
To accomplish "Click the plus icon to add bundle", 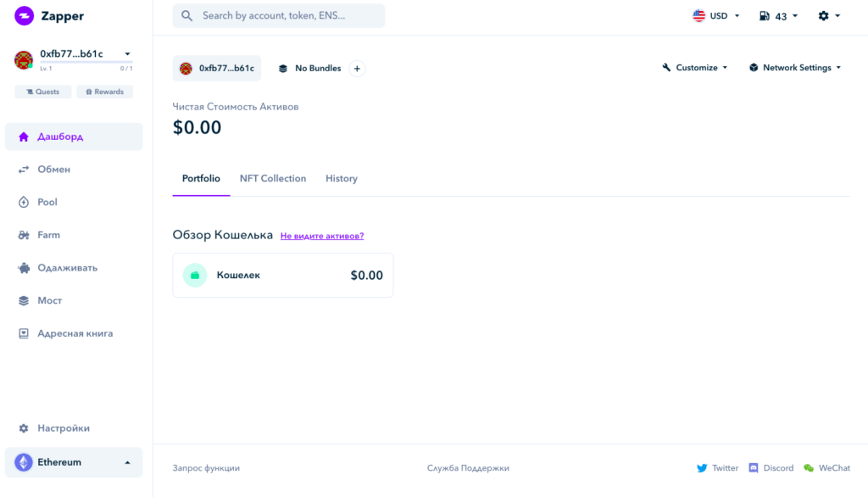I will click(357, 69).
